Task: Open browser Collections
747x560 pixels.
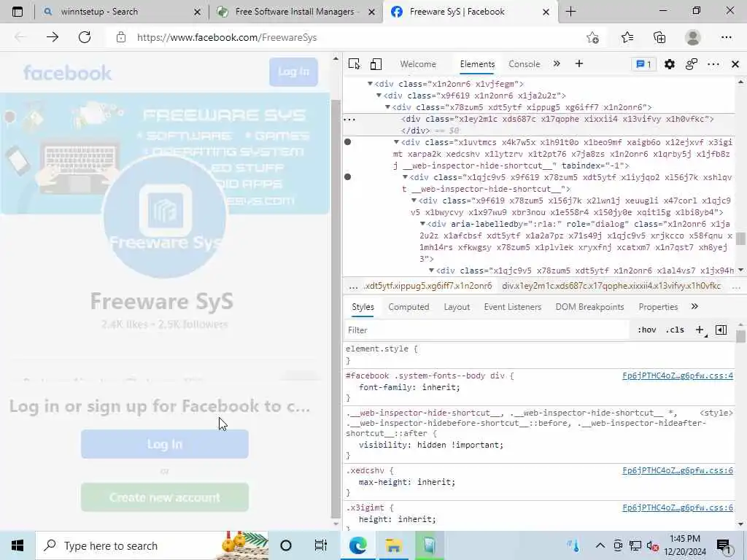Action: (659, 37)
